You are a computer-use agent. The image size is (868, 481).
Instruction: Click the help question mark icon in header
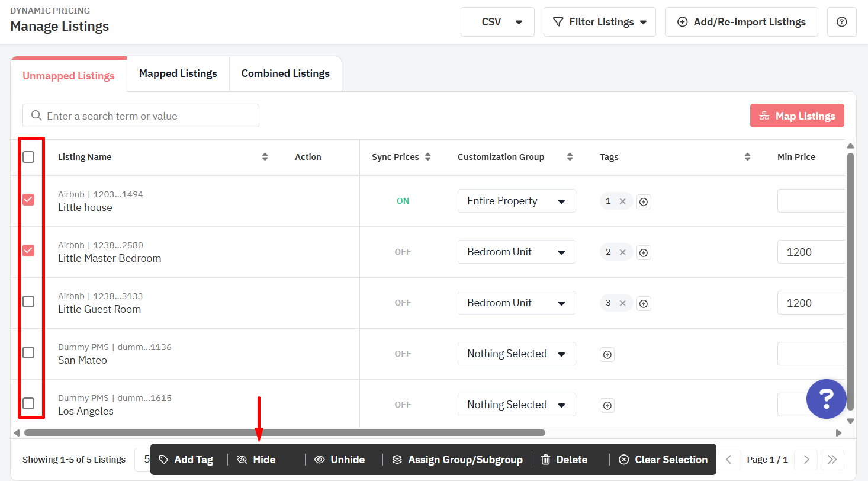point(841,22)
